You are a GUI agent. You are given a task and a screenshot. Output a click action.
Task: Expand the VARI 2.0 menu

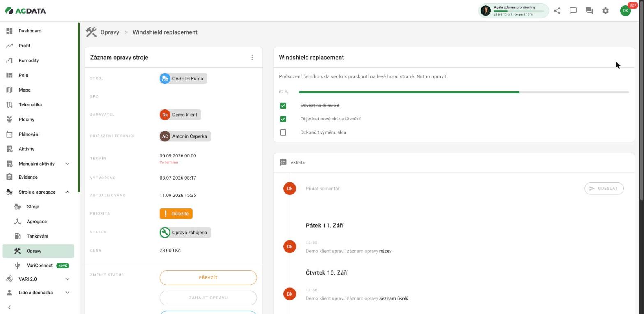(67, 279)
